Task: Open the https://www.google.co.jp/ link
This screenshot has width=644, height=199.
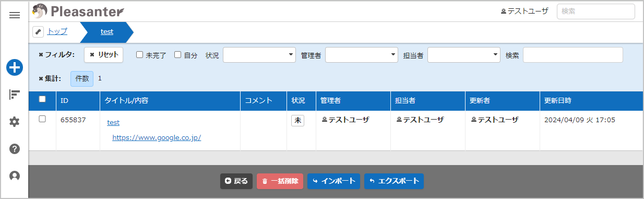Action: (x=157, y=138)
